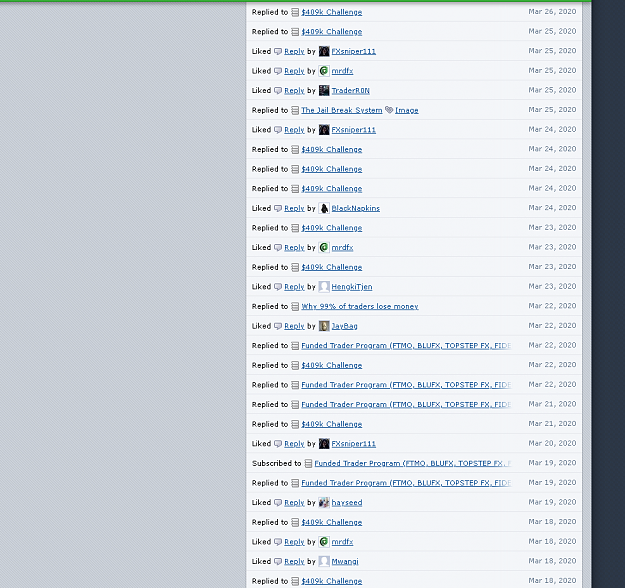The width and height of the screenshot is (625, 588).
Task: Open the Reply liked by hayseed
Action: click(x=294, y=503)
